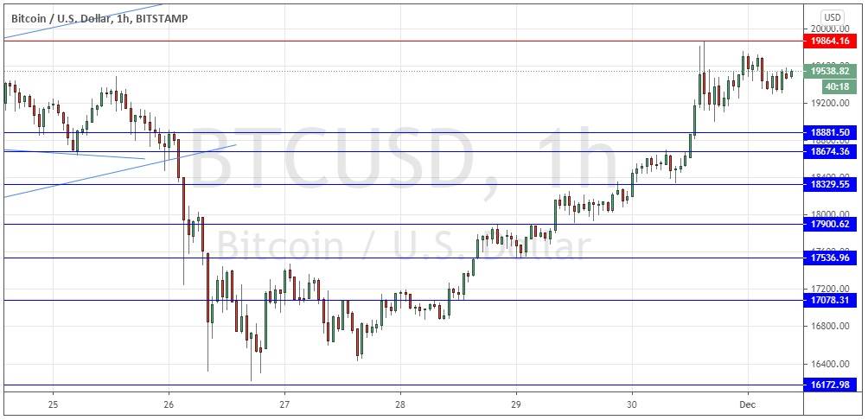Select the 30 date marker
This screenshot has height=420, width=868.
point(632,404)
